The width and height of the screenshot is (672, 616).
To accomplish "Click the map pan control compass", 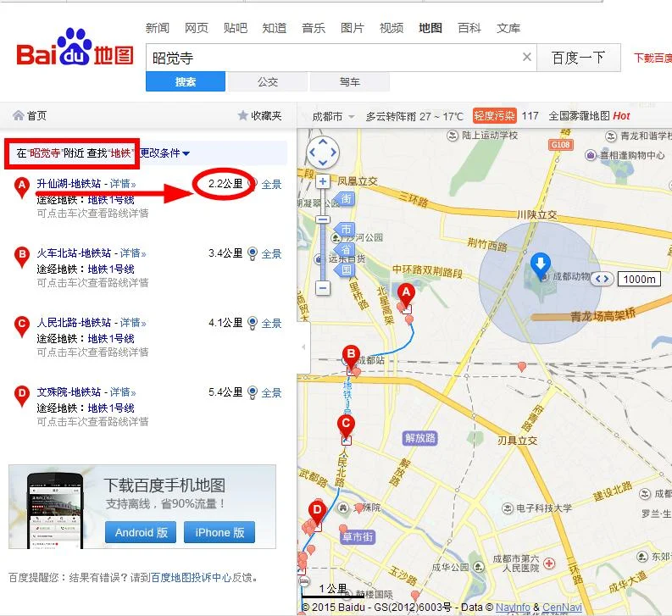I will click(x=323, y=152).
